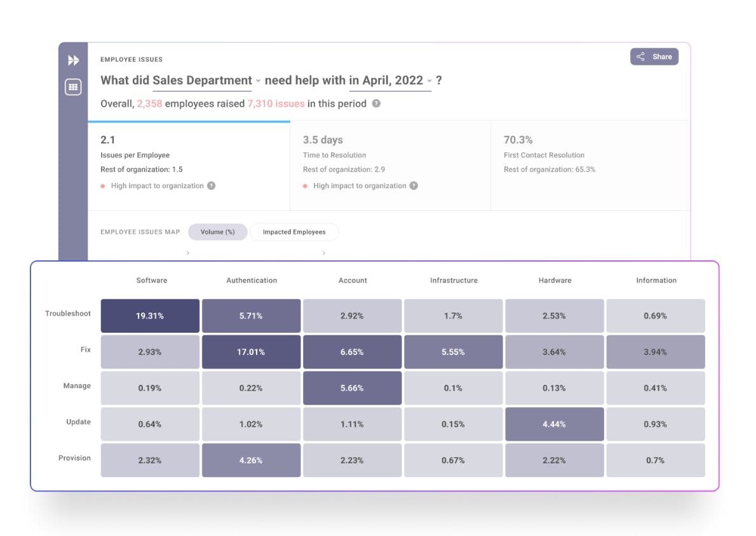Select the Time to Resolution tab

coord(390,165)
